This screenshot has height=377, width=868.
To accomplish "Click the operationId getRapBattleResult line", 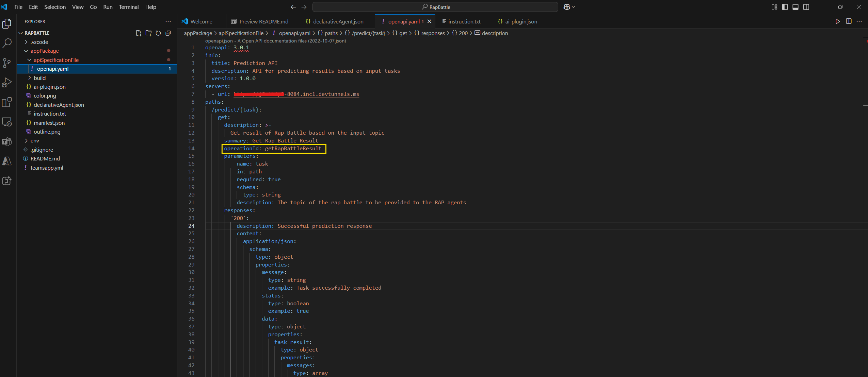I will coord(273,149).
